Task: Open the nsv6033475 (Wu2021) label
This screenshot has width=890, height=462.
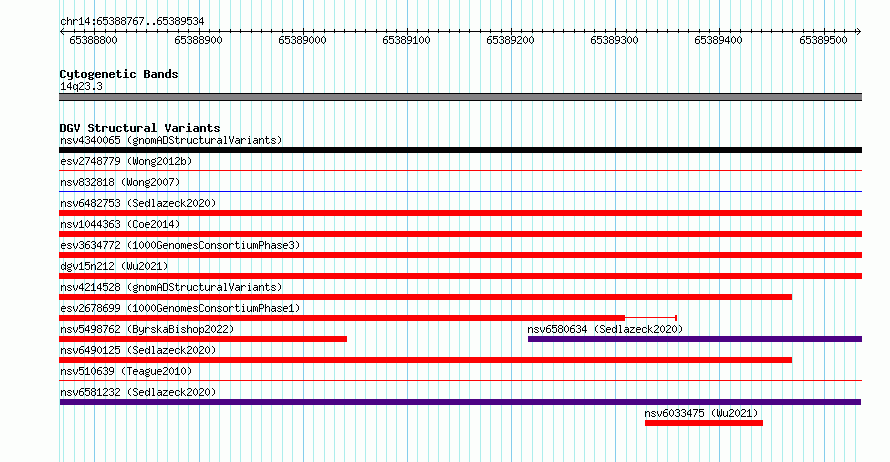Action: click(701, 413)
